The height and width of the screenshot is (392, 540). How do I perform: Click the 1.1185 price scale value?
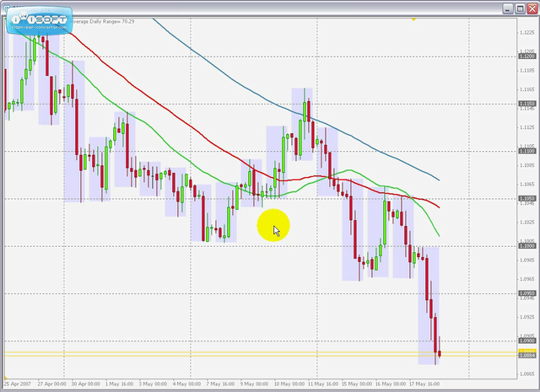[526, 71]
